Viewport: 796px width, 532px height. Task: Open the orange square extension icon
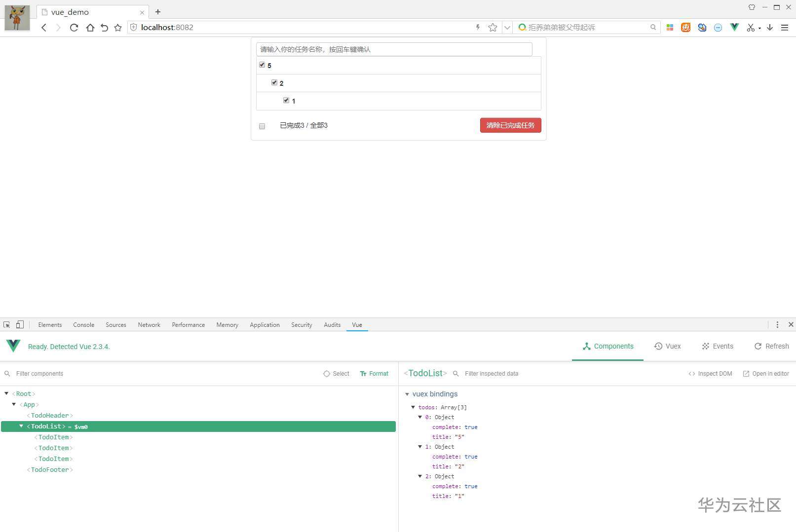(x=685, y=28)
